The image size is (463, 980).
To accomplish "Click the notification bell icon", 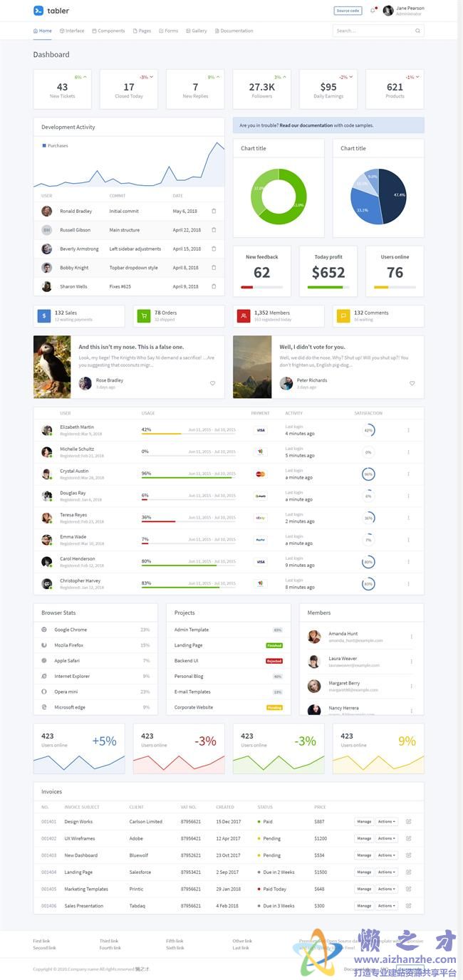I will (x=373, y=11).
